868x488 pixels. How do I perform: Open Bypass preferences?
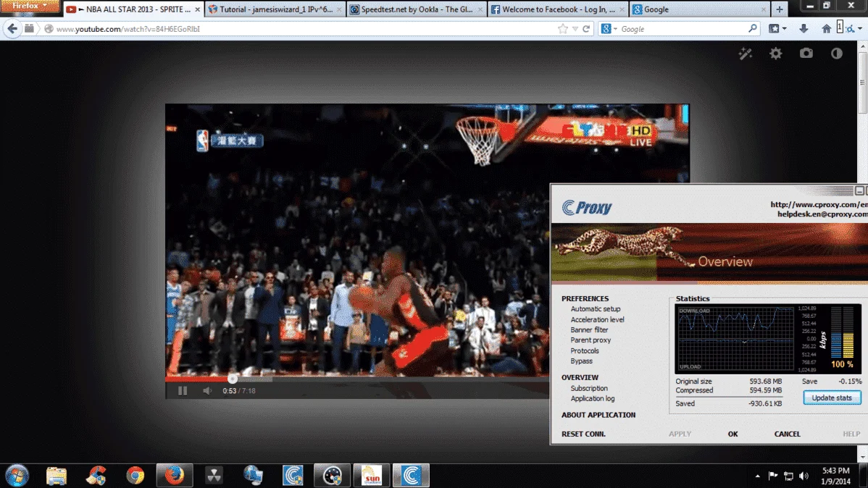pos(581,361)
